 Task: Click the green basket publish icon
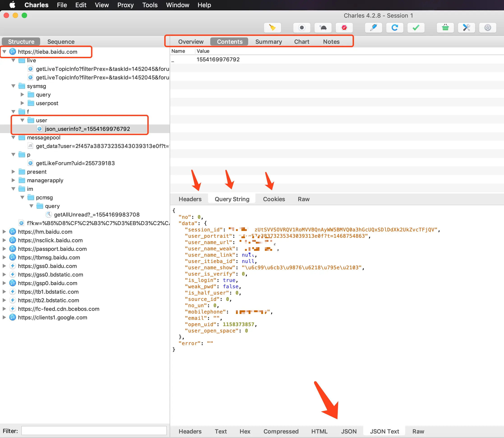445,28
